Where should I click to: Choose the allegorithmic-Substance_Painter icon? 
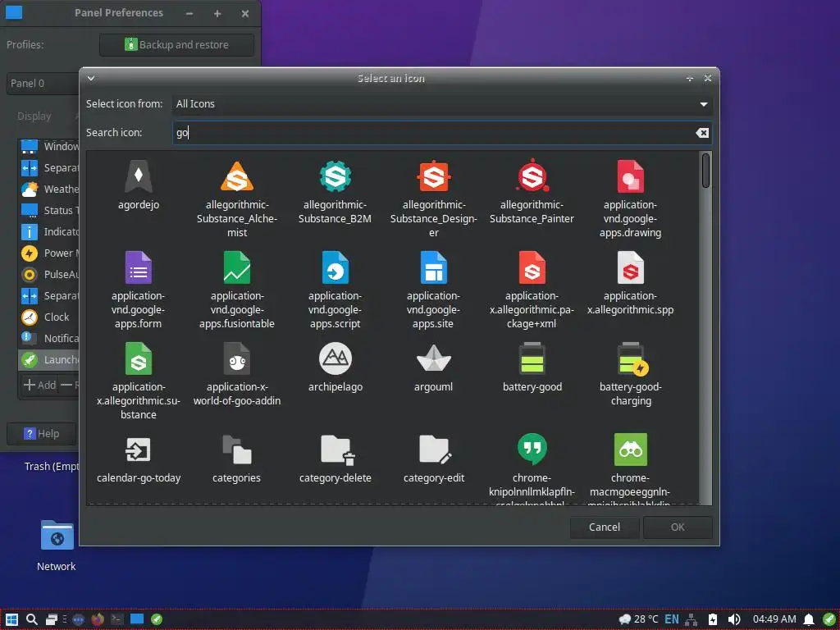click(532, 191)
